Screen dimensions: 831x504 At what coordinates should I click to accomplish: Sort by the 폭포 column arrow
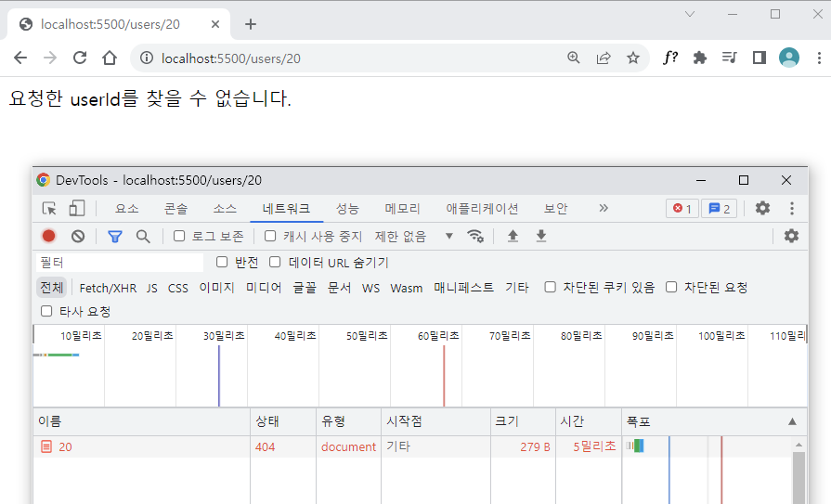792,421
